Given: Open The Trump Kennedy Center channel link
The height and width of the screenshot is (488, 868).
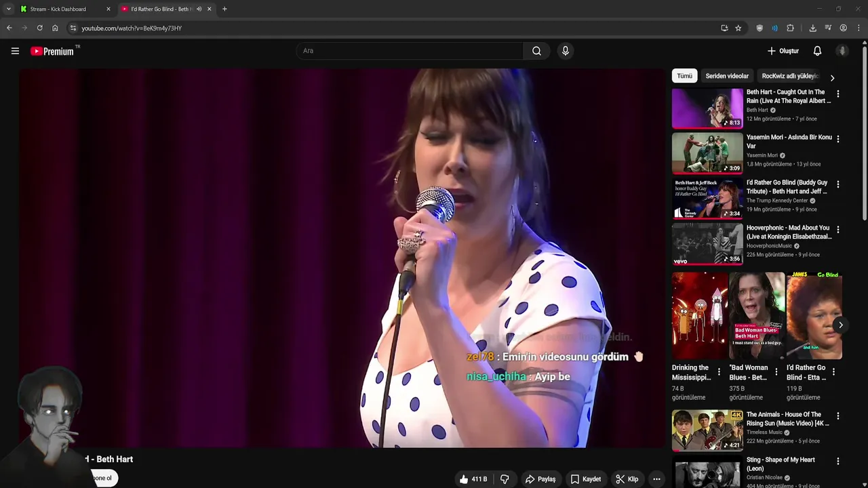Looking at the screenshot, I should [x=777, y=201].
